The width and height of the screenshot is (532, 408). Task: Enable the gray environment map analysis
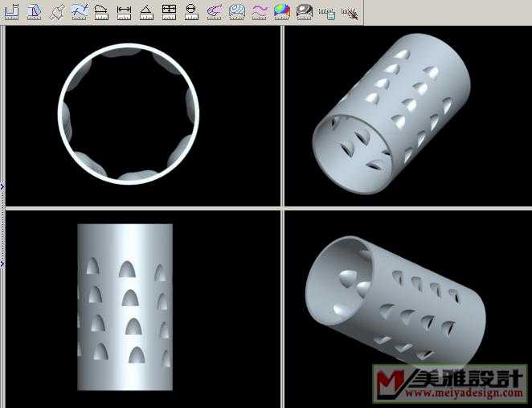(x=304, y=12)
